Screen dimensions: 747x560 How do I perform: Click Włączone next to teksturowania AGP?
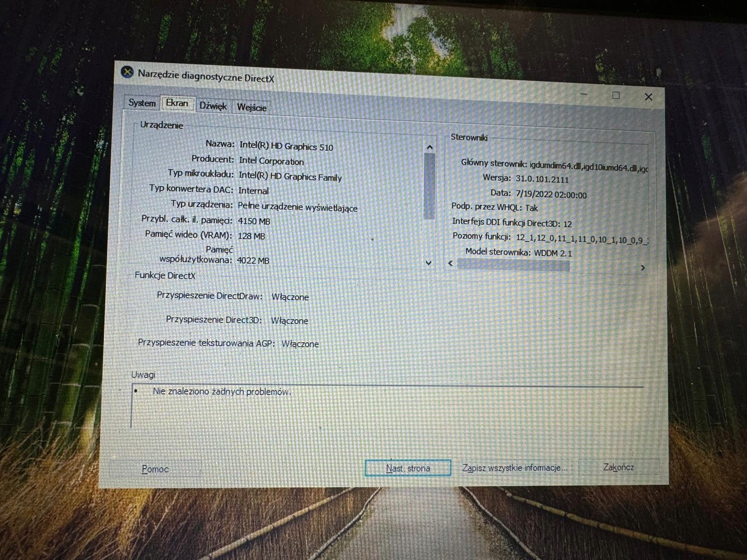pyautogui.click(x=300, y=344)
